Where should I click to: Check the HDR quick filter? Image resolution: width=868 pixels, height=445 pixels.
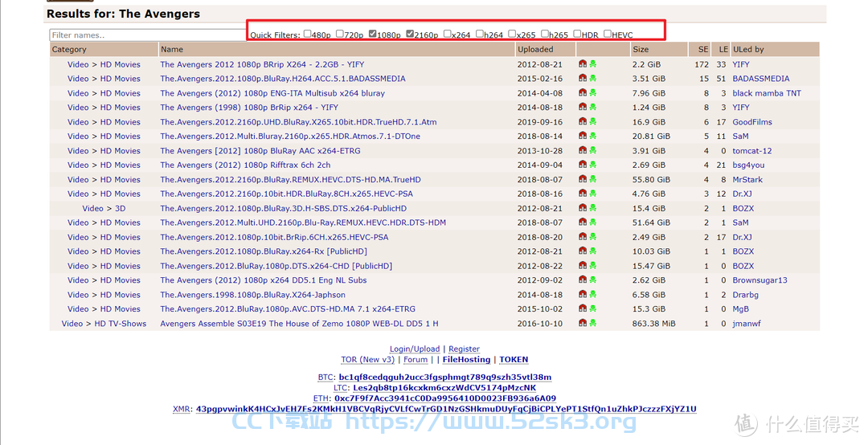tap(577, 34)
